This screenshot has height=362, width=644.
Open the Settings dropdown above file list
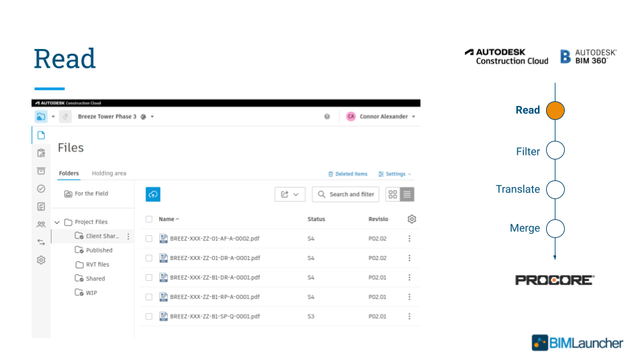tap(394, 174)
